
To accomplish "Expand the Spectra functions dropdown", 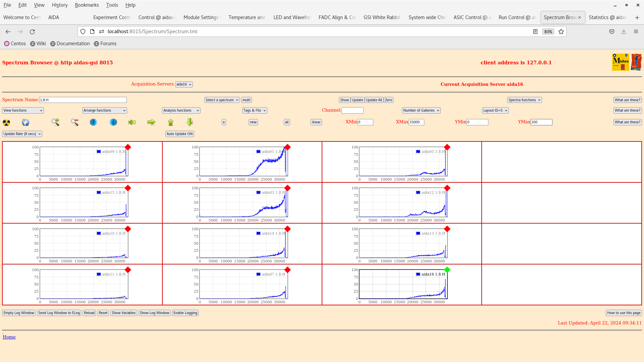I will [x=524, y=100].
